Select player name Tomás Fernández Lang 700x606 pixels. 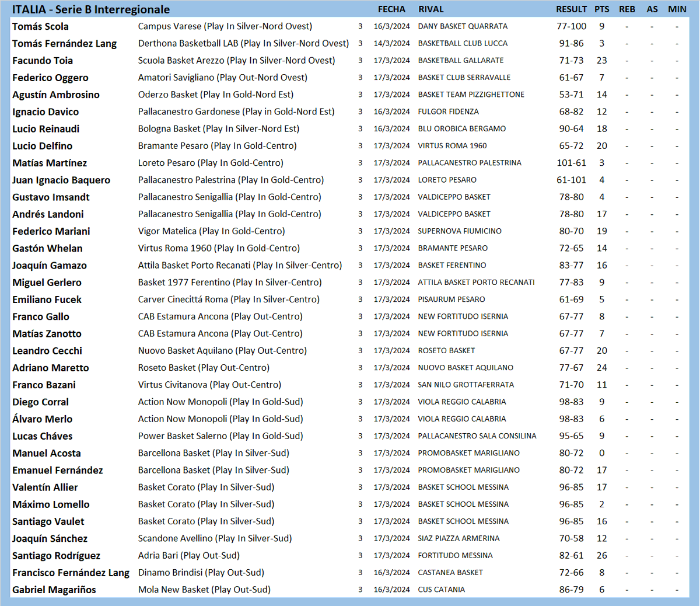(x=64, y=43)
